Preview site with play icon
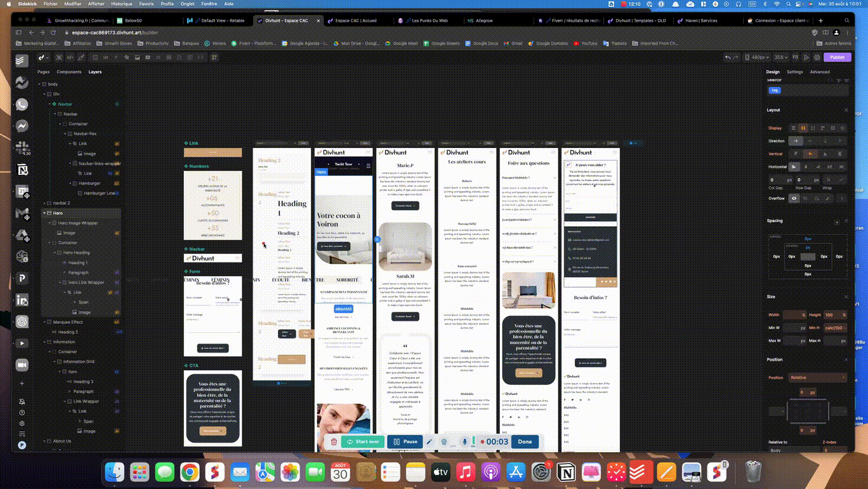The width and height of the screenshot is (868, 489). (x=806, y=57)
